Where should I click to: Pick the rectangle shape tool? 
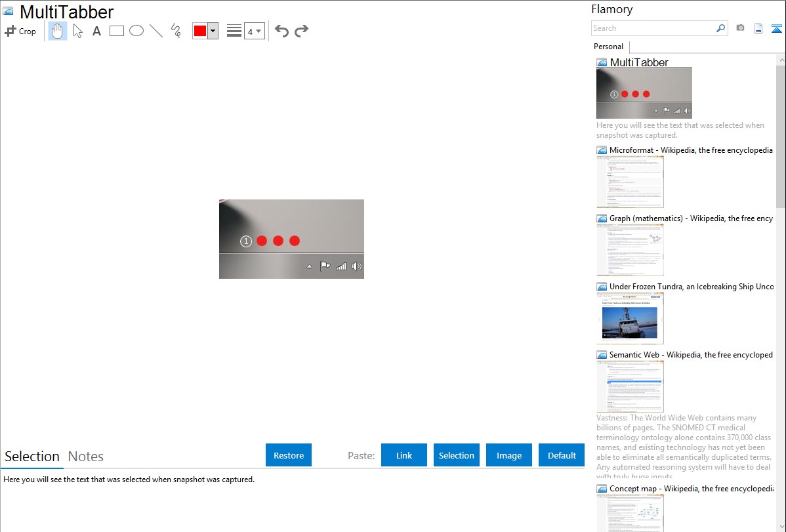click(117, 31)
